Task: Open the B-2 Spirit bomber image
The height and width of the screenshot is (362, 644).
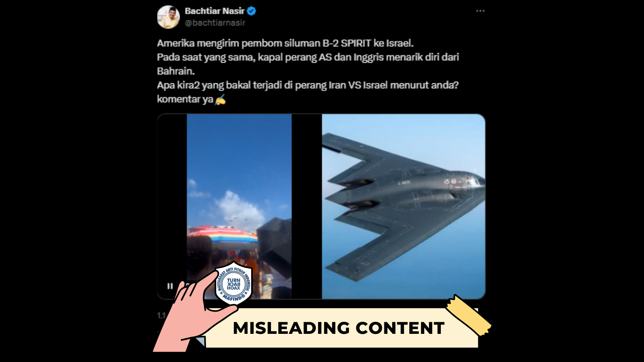Action: [x=403, y=206]
